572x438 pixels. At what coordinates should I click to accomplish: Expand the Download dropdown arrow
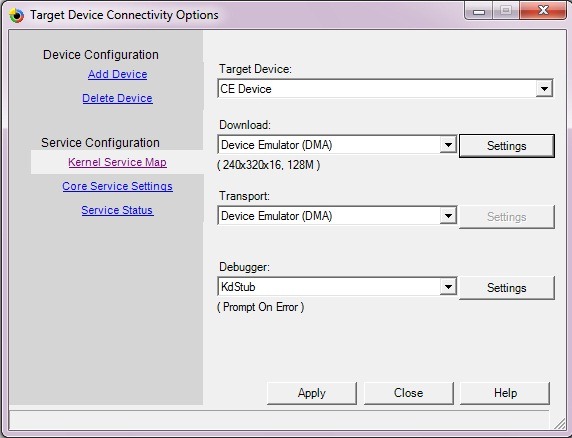(x=448, y=145)
